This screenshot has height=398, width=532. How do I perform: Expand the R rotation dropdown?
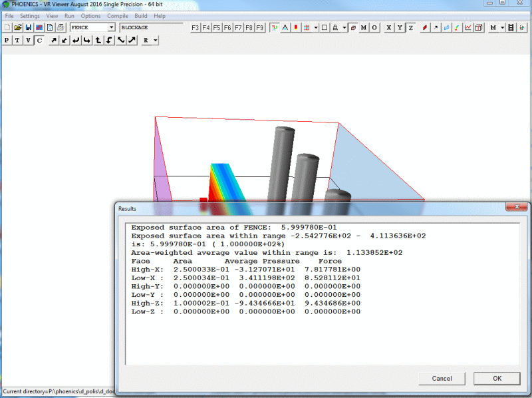point(156,40)
